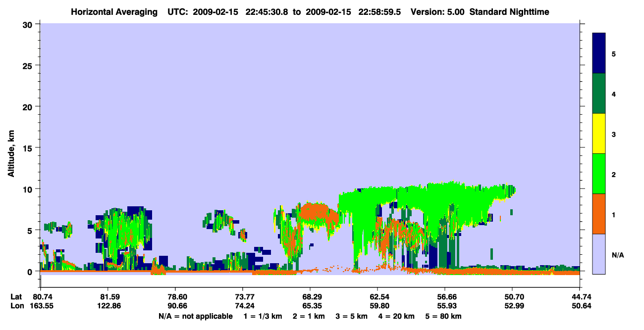The image size is (644, 330).
Task: Click longitude value 74.24
Action: coord(242,306)
